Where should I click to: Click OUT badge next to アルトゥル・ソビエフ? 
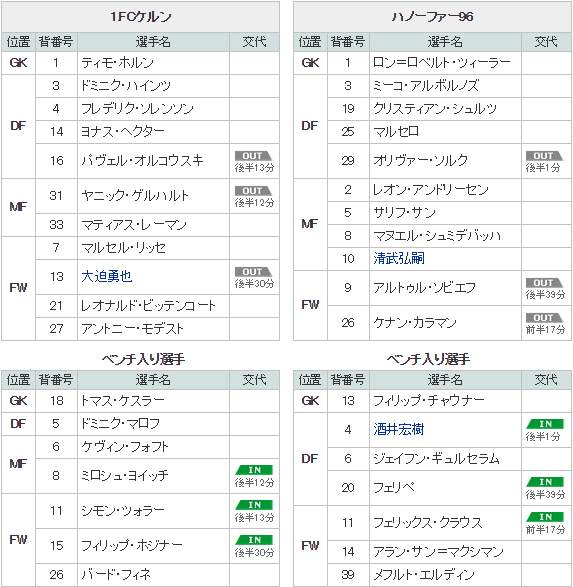tap(545, 283)
